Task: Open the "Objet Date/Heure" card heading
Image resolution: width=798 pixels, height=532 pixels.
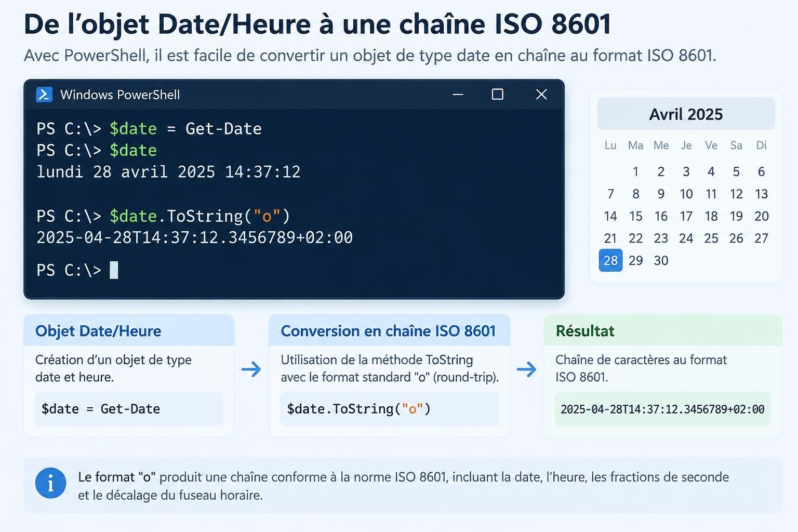Action: tap(98, 331)
